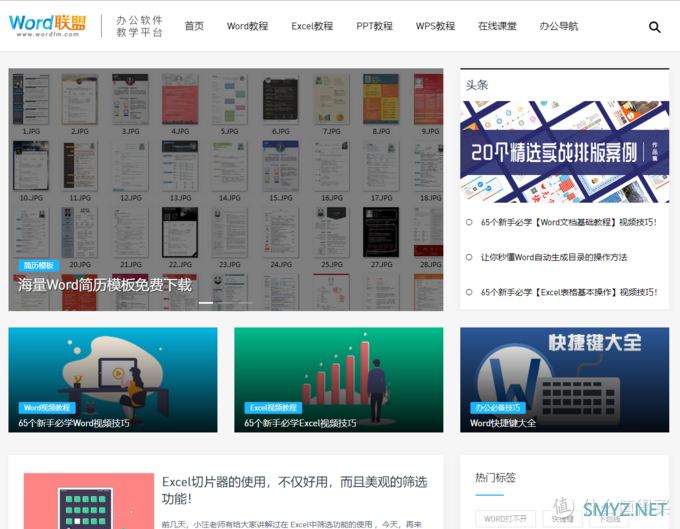
Task: Open the 20个精选实战排版案例 headline image
Action: tap(565, 152)
